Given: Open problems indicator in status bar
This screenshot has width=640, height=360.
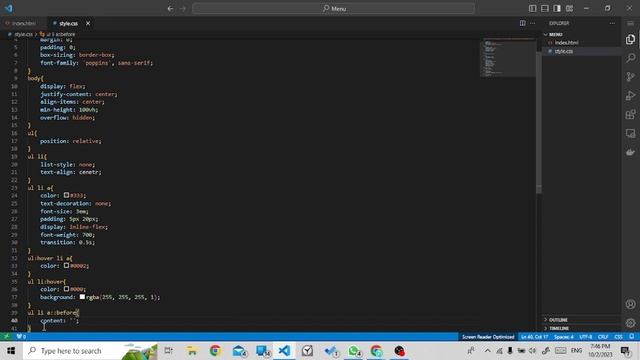Looking at the screenshot, I should click(21, 337).
